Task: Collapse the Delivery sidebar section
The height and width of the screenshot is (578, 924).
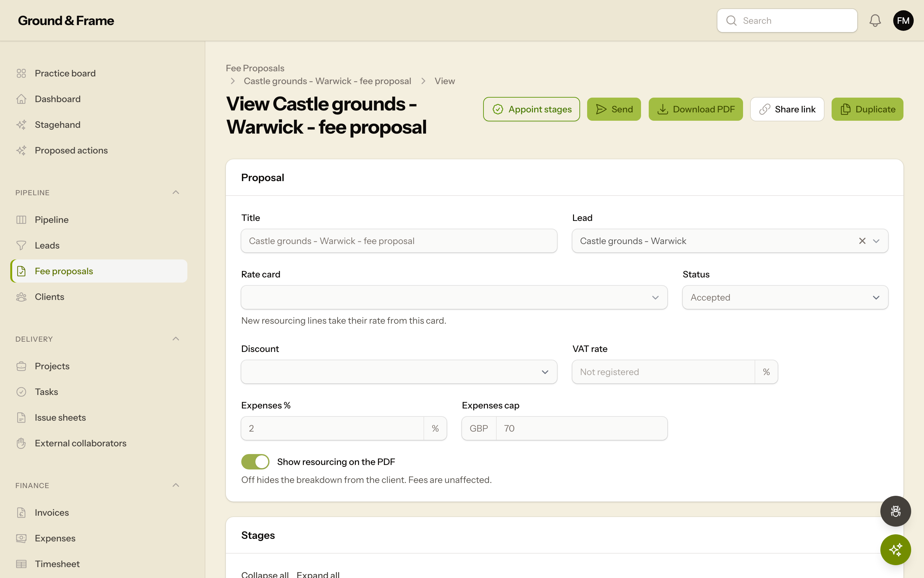Action: pos(175,339)
